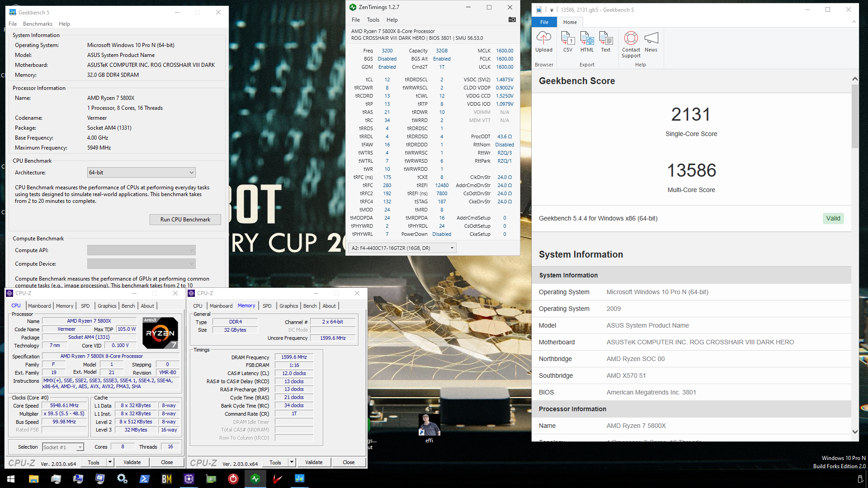
Task: Open the Compute Device dropdown
Action: pyautogui.click(x=142, y=264)
